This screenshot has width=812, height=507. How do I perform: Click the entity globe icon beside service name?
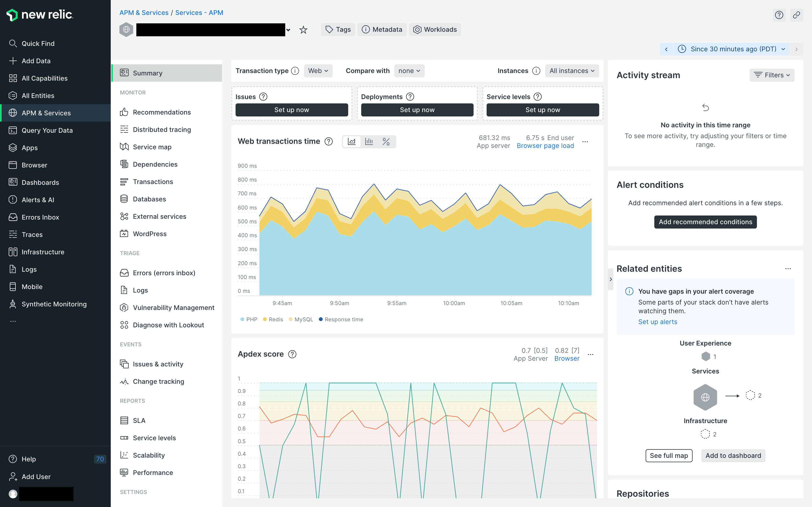pyautogui.click(x=126, y=30)
